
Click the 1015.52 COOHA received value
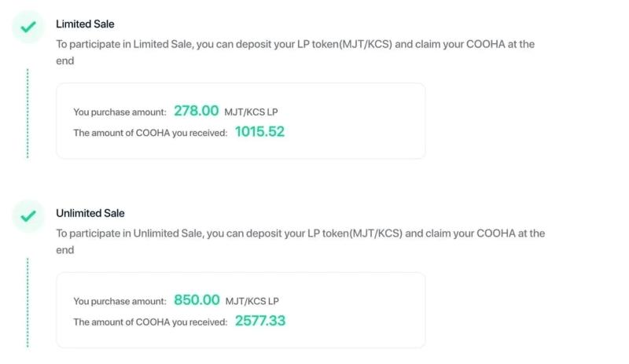click(259, 131)
